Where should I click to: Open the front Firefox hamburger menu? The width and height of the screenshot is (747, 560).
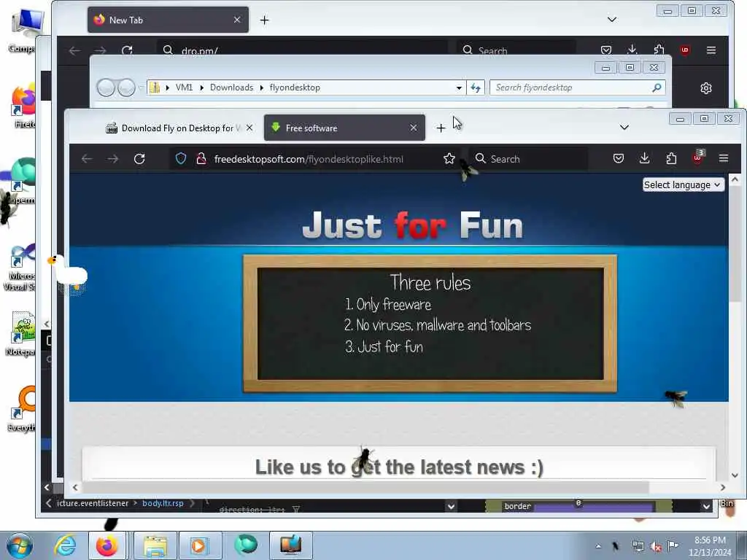tap(723, 158)
